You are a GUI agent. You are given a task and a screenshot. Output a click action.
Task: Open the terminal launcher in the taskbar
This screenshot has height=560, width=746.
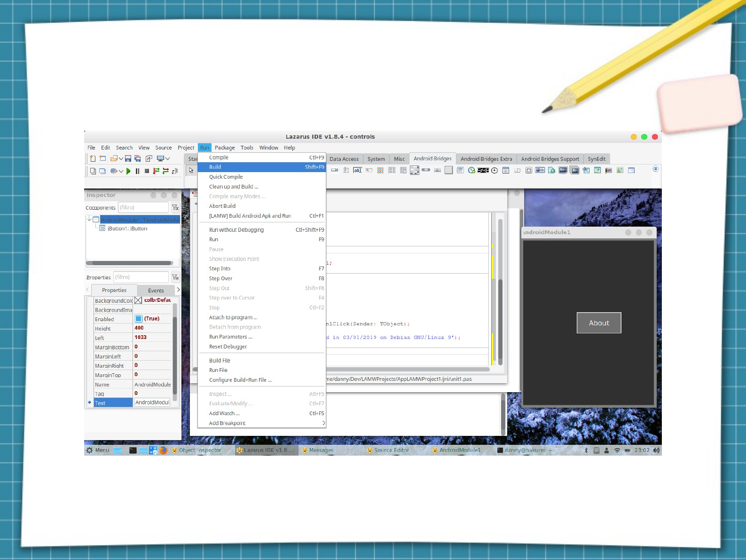click(x=133, y=450)
